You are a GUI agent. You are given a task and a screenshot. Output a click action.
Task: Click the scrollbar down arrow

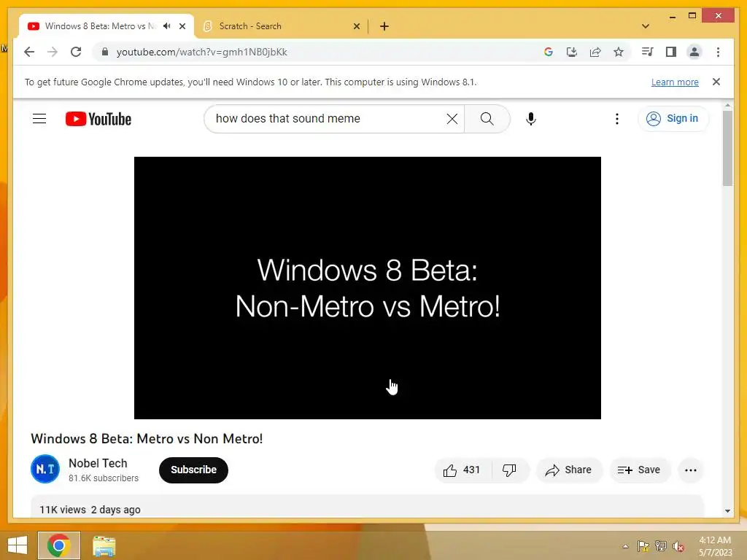pos(727,511)
